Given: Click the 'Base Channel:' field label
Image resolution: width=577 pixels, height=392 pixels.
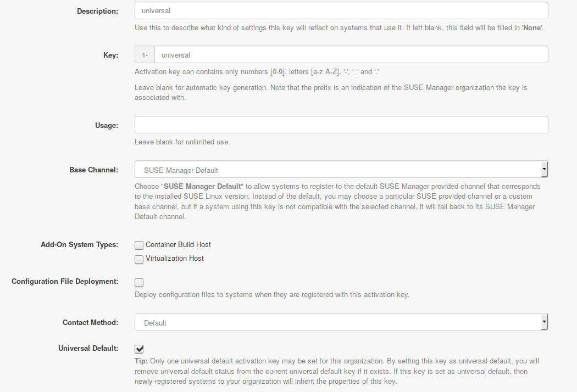Looking at the screenshot, I should 93,170.
